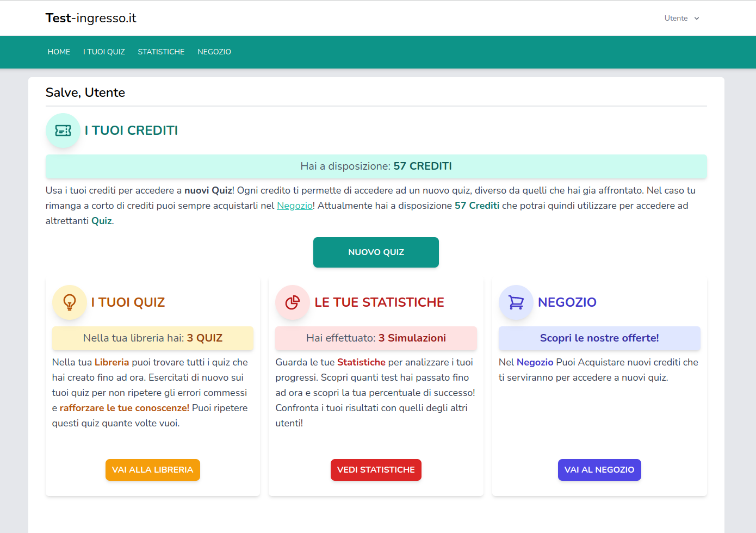Viewport: 756px width, 533px height.
Task: Click the purple NEGOZIO card heading
Action: coord(567,302)
